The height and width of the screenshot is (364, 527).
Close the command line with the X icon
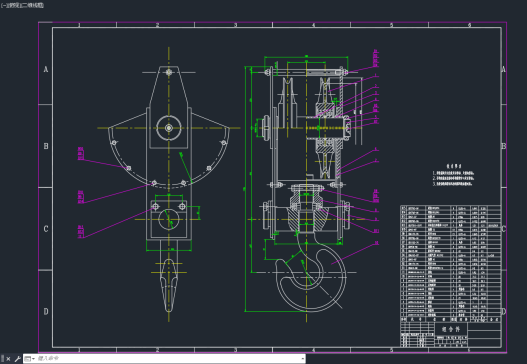(8, 359)
